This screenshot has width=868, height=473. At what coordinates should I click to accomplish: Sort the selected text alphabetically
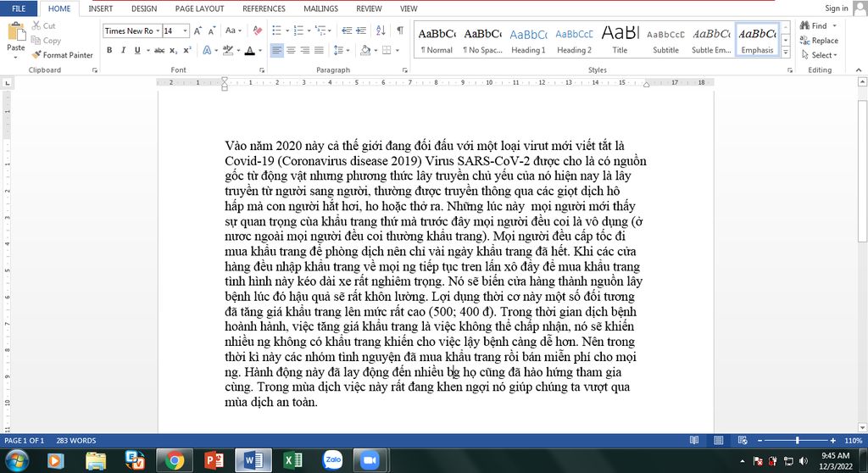tap(381, 31)
